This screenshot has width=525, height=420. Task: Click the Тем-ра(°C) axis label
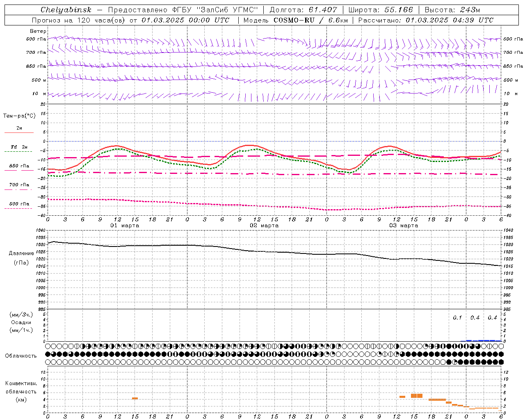(x=19, y=116)
